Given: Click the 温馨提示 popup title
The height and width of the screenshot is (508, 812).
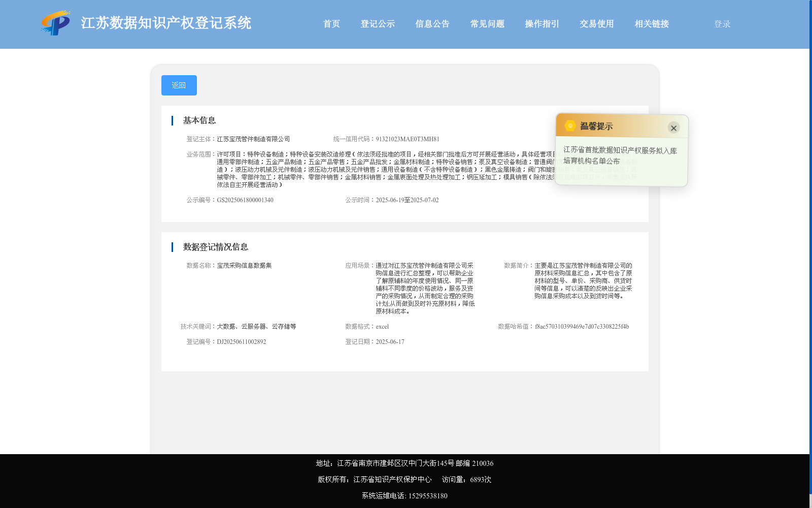Looking at the screenshot, I should click(596, 126).
